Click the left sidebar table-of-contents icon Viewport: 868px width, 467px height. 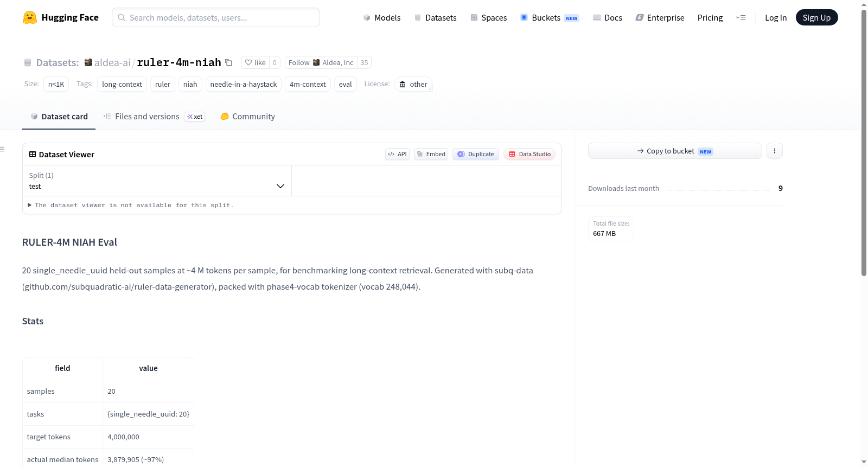(x=3, y=149)
